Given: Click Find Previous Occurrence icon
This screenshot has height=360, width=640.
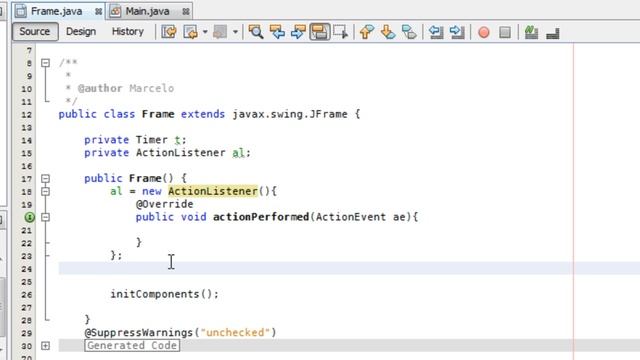Looking at the screenshot, I should click(x=277, y=32).
